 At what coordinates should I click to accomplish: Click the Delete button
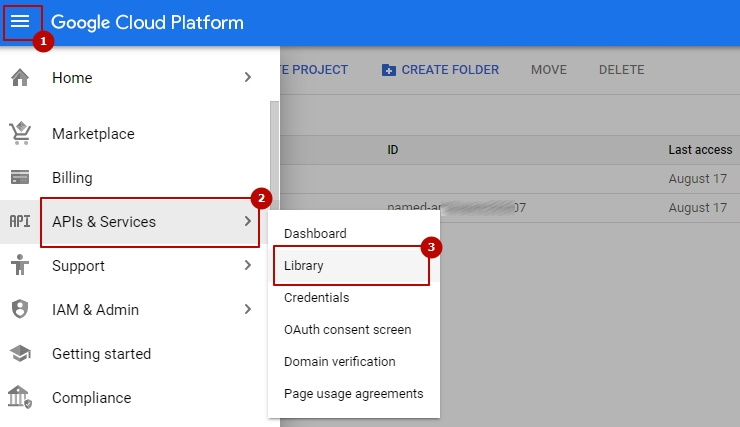coord(622,70)
